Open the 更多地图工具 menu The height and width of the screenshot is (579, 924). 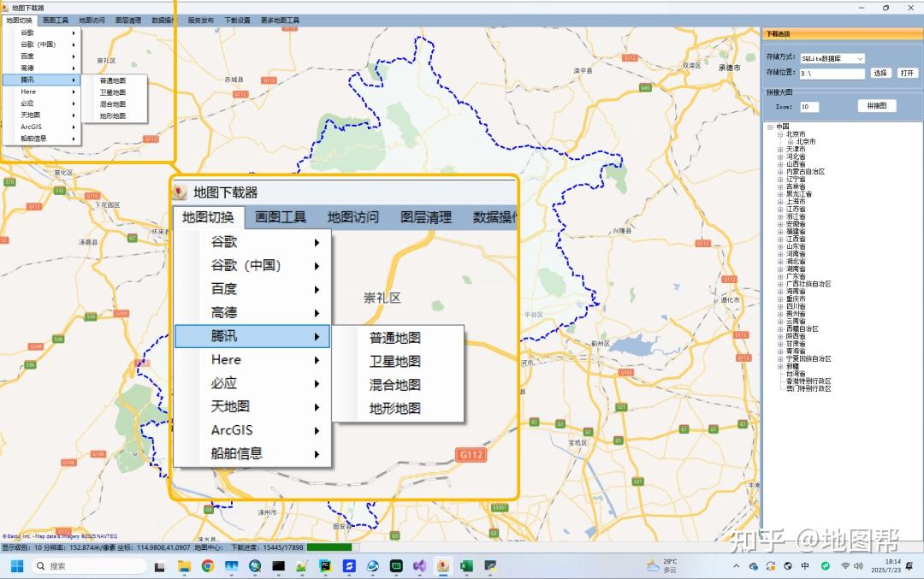click(280, 20)
